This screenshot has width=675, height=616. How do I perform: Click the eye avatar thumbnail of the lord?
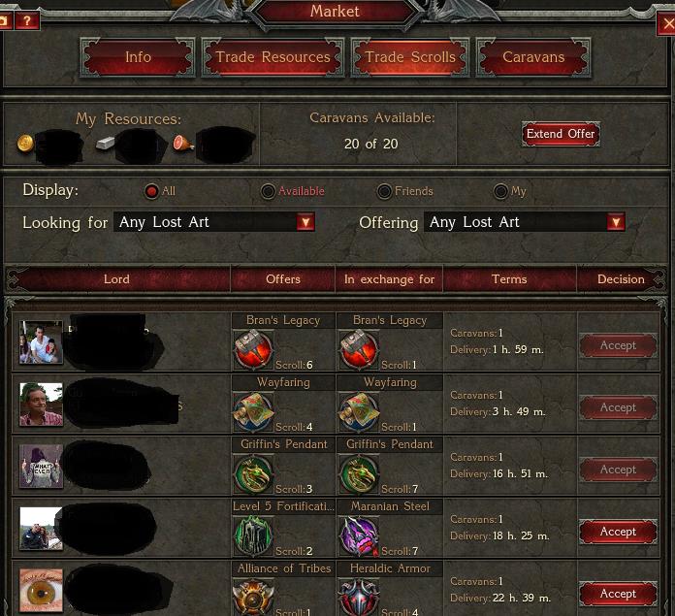click(x=41, y=590)
